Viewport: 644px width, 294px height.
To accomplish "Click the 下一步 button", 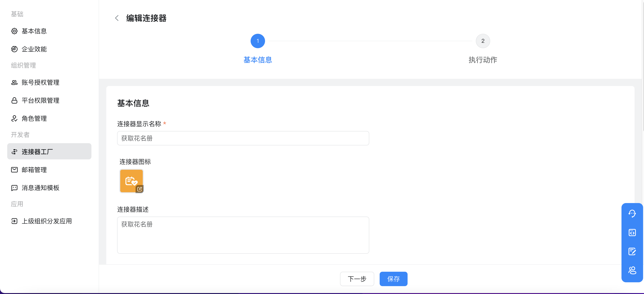I will pos(357,279).
